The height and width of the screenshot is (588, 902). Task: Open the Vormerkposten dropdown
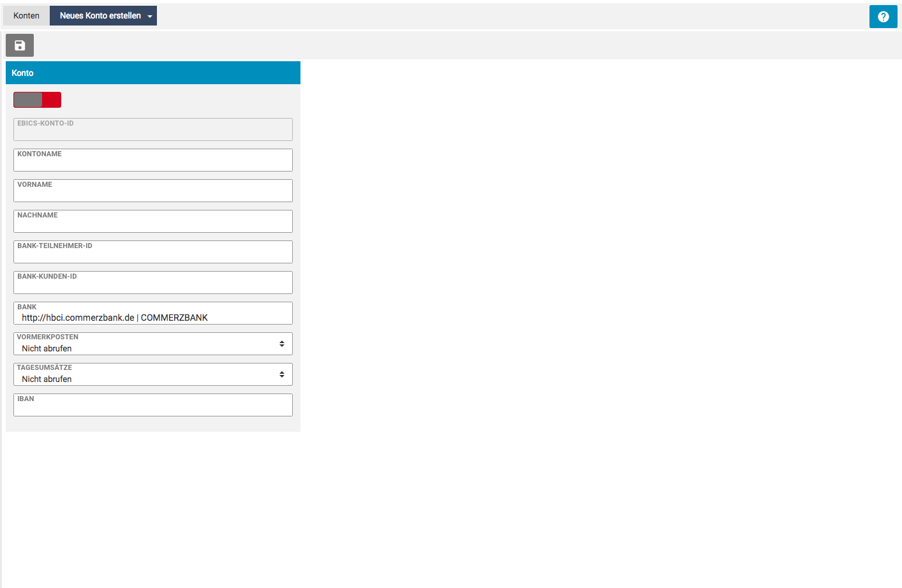153,344
